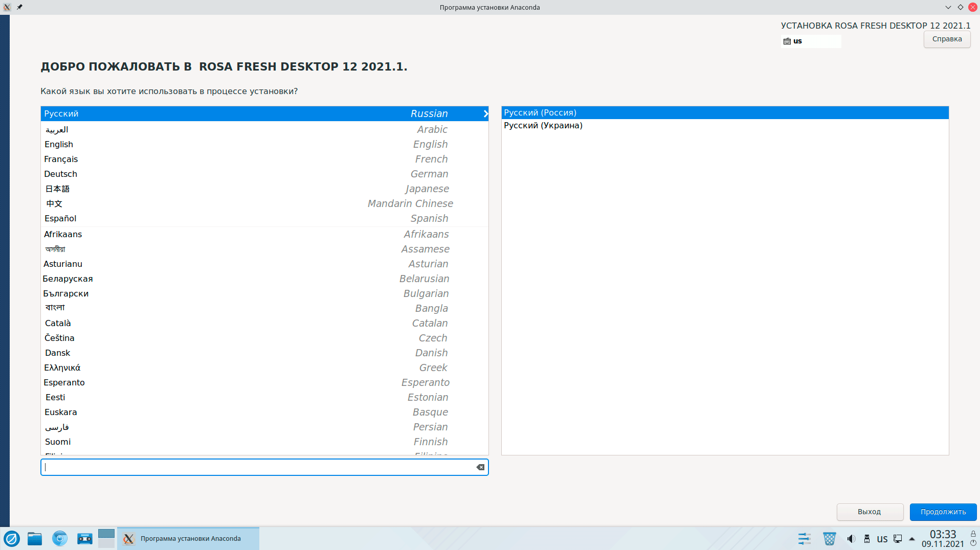980x550 pixels.
Task: Choose Euskara (Basque) language row
Action: coord(264,412)
